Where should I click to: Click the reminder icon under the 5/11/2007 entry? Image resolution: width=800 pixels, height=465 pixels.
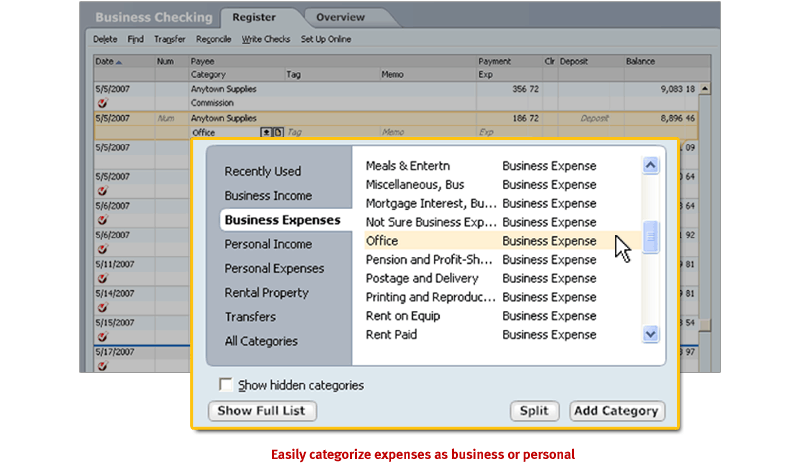point(102,279)
